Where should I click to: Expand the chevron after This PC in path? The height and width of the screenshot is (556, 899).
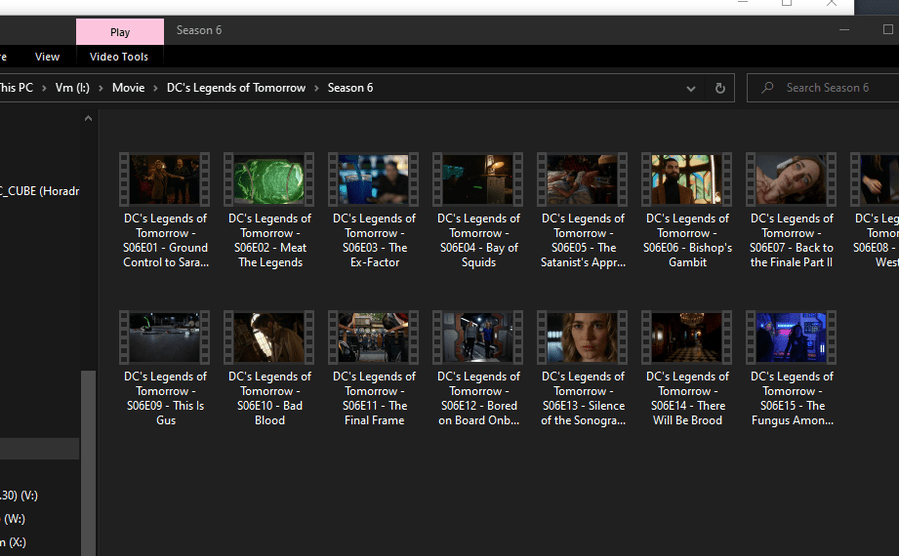pos(44,88)
